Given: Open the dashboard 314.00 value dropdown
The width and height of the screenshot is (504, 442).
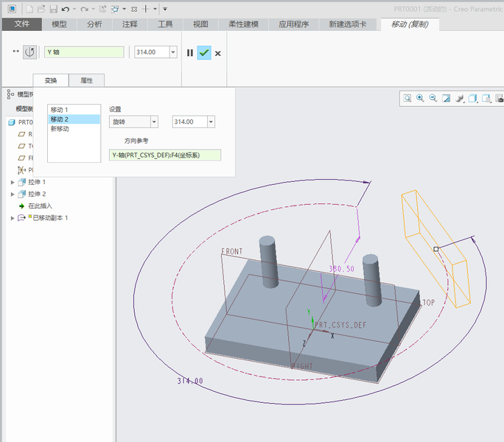Looking at the screenshot, I should coord(173,52).
